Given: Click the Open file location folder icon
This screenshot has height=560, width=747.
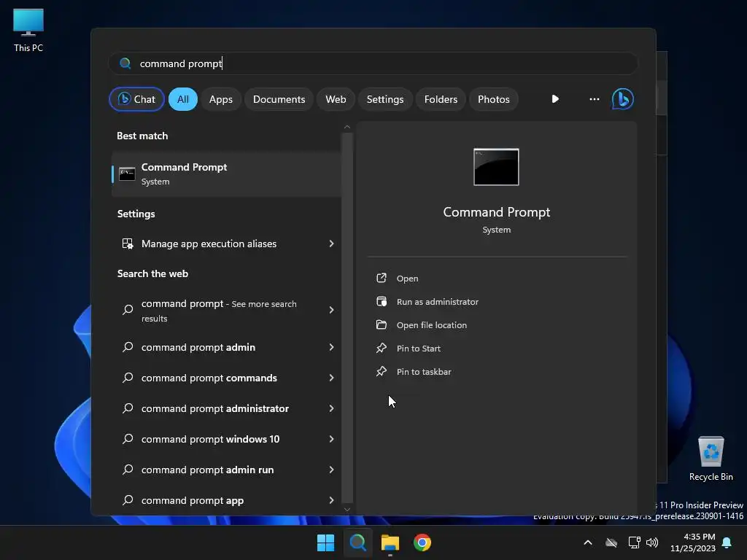Looking at the screenshot, I should pyautogui.click(x=381, y=324).
